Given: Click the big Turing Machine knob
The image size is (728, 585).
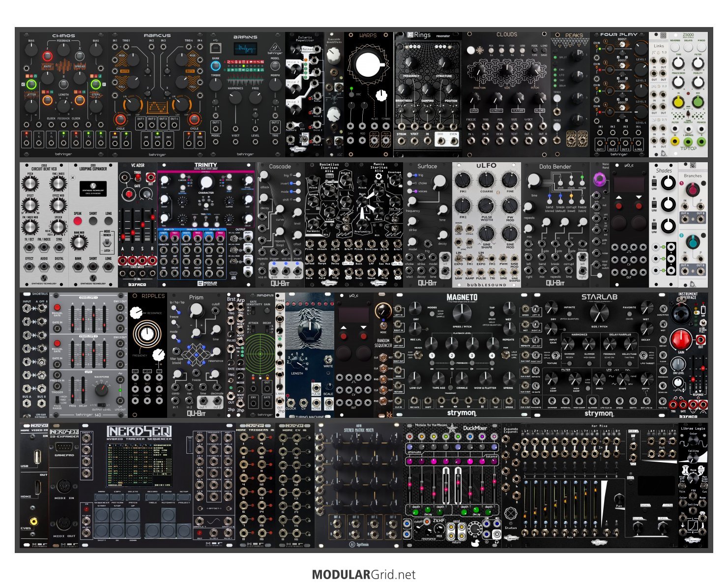Looking at the screenshot, I should (x=309, y=331).
